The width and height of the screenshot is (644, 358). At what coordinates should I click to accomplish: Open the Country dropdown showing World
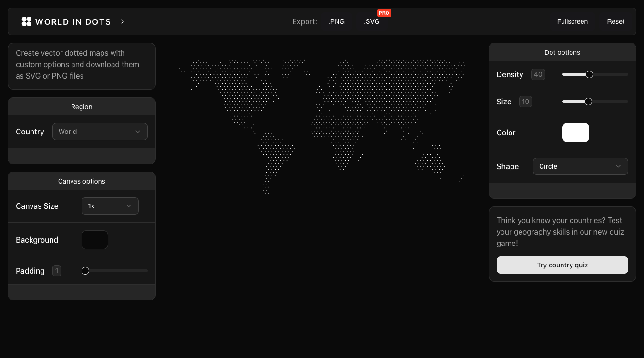point(100,131)
